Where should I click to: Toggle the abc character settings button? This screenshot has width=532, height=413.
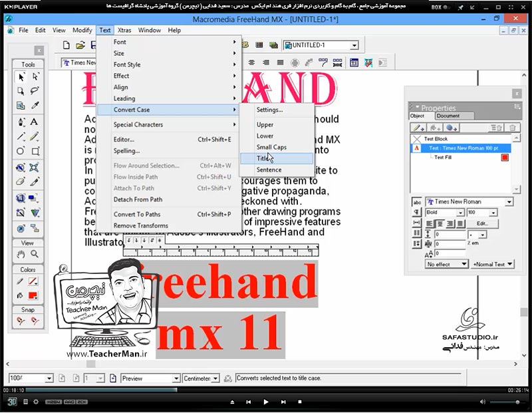[x=417, y=202]
